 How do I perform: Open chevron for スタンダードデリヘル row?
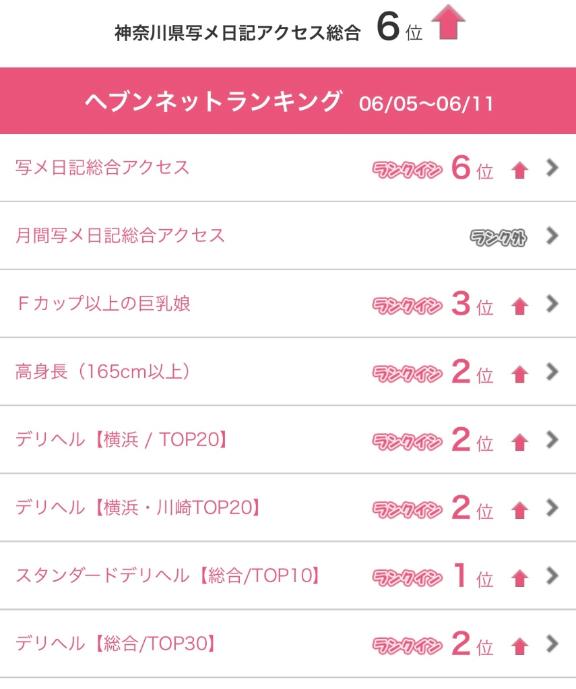(552, 576)
